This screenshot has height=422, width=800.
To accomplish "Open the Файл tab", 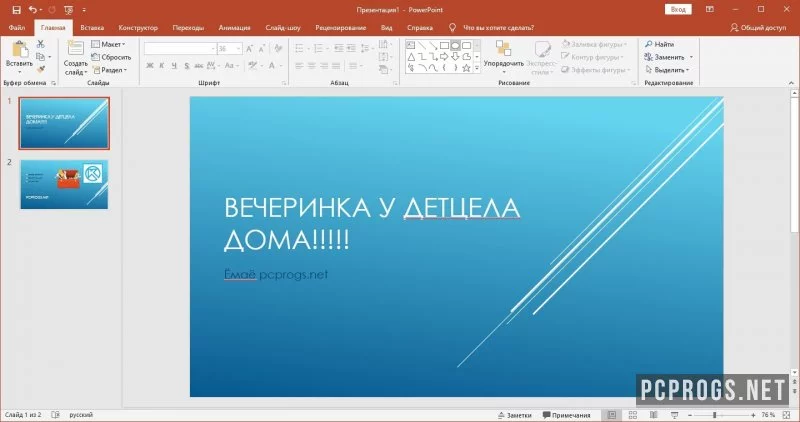I will tap(17, 28).
